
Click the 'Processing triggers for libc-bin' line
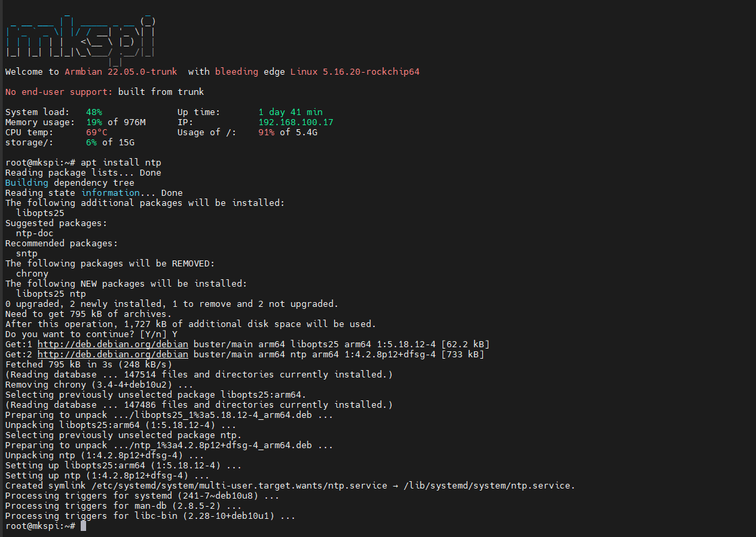(151, 516)
